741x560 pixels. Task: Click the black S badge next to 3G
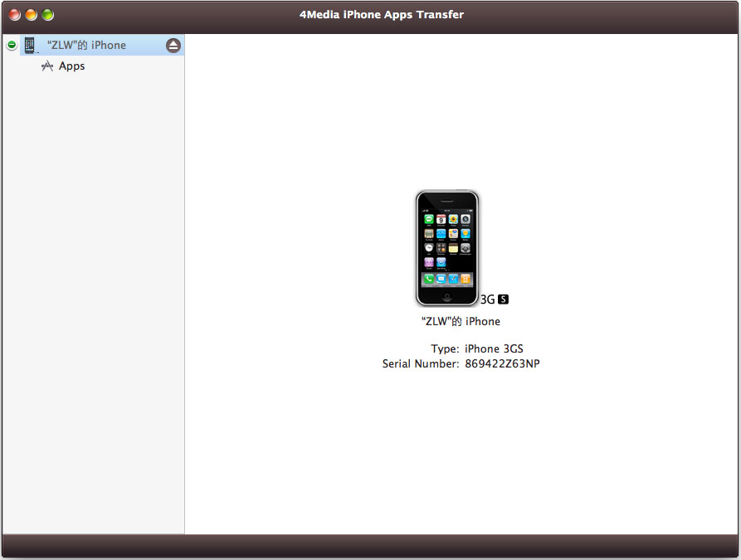pos(503,299)
